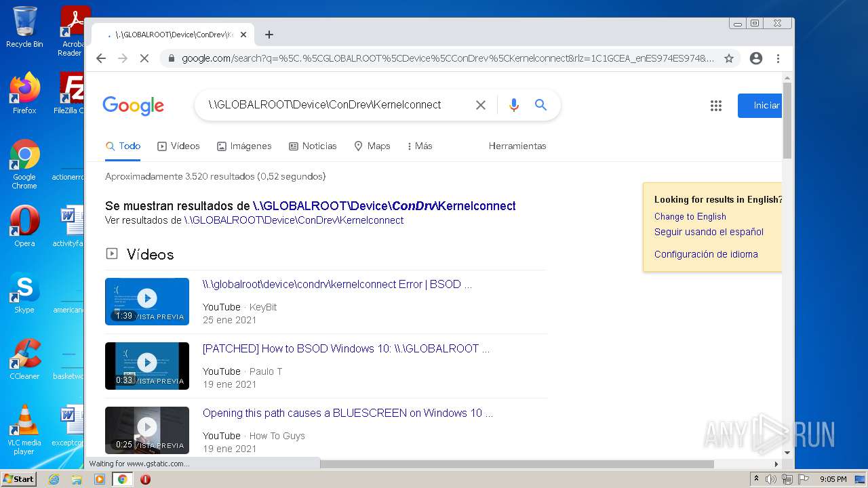Open Chrome's three-dot menu
Viewport: 868px width, 488px height.
pos(778,58)
